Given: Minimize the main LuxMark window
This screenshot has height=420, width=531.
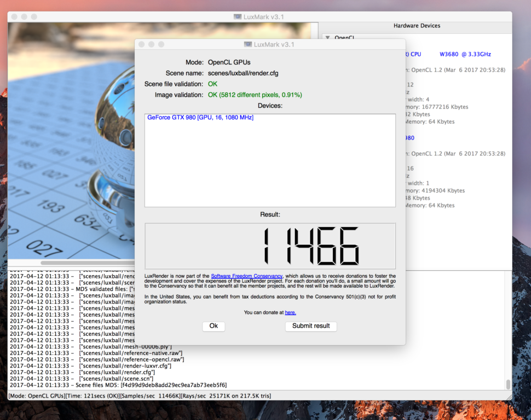Looking at the screenshot, I should pos(24,16).
